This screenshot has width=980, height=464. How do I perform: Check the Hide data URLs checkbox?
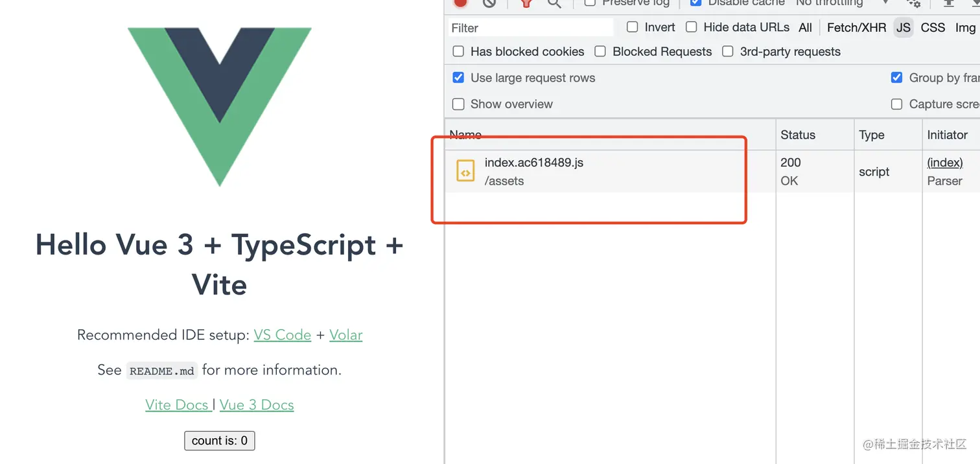tap(692, 27)
